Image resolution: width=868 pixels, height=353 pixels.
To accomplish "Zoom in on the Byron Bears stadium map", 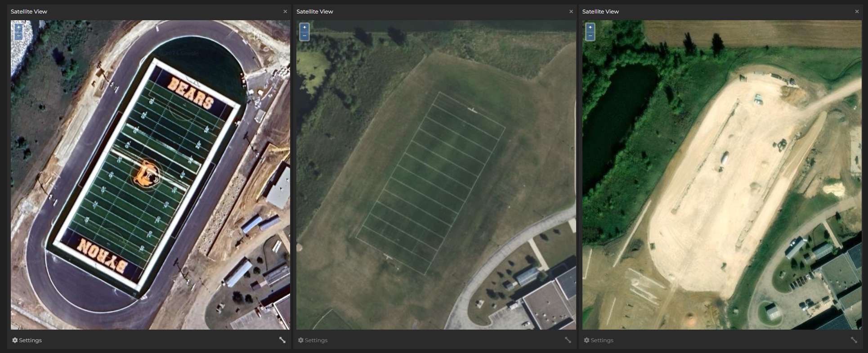I will (x=18, y=27).
